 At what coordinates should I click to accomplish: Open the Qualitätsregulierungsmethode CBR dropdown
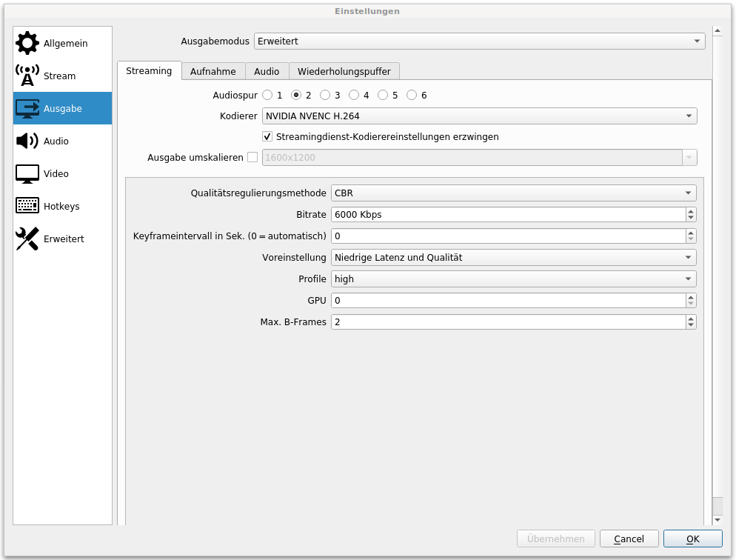[x=513, y=193]
